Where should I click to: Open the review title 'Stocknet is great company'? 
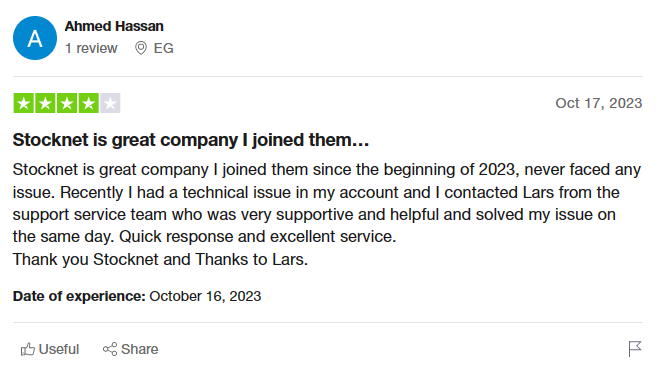pos(191,140)
